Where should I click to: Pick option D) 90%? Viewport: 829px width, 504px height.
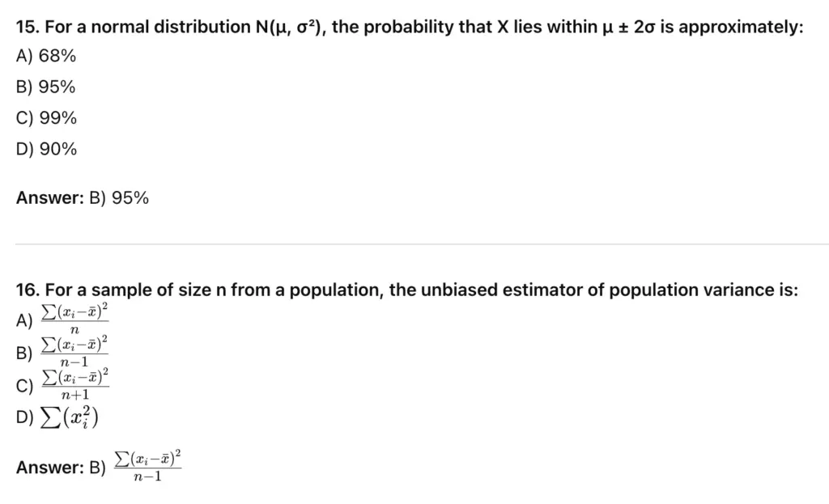46,150
